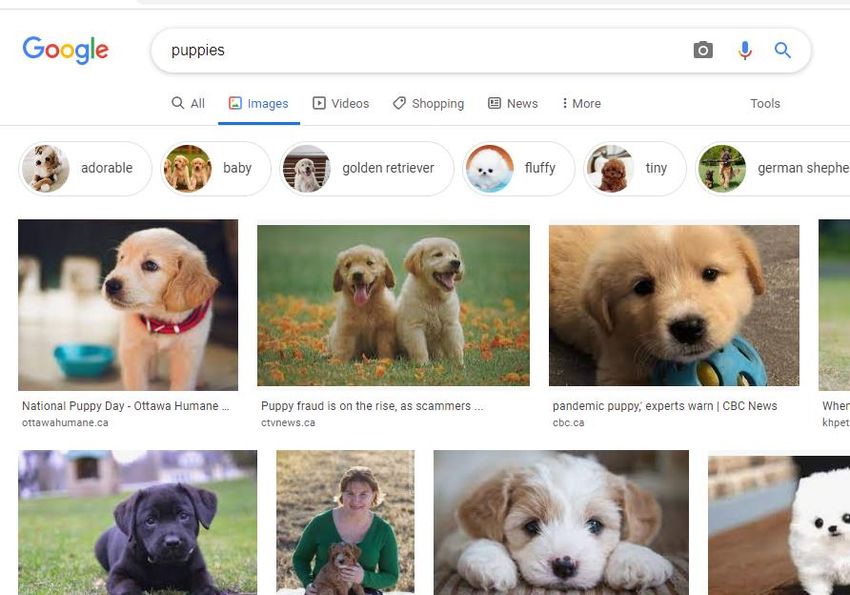
Task: Select the Images tab
Action: 259,104
